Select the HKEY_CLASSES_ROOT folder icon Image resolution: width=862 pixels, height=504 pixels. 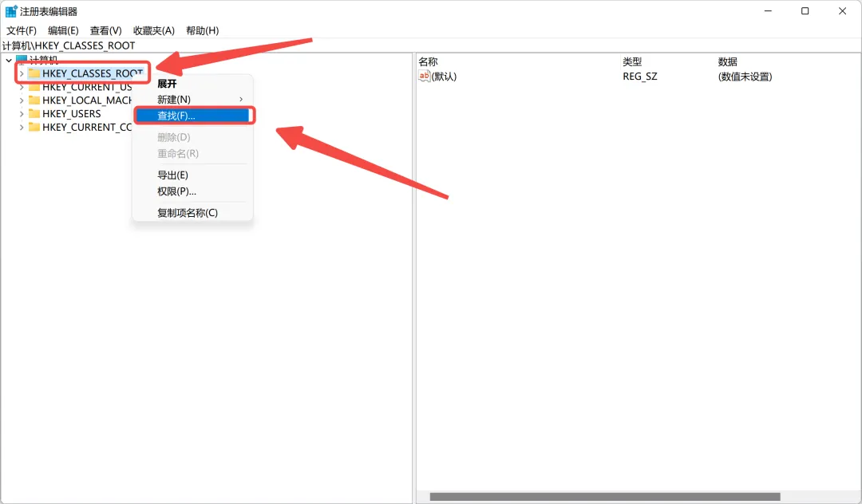click(34, 73)
